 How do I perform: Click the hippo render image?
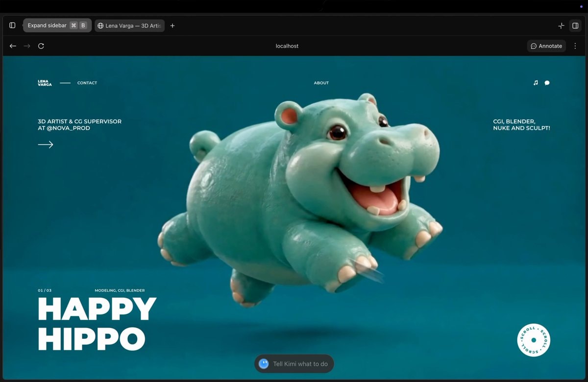pyautogui.click(x=300, y=199)
